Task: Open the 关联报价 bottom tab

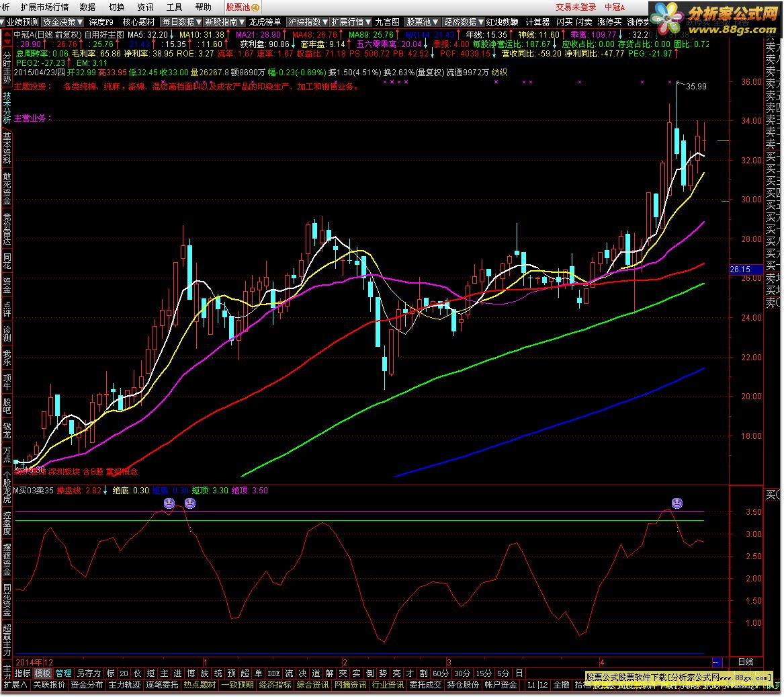Action: (49, 684)
